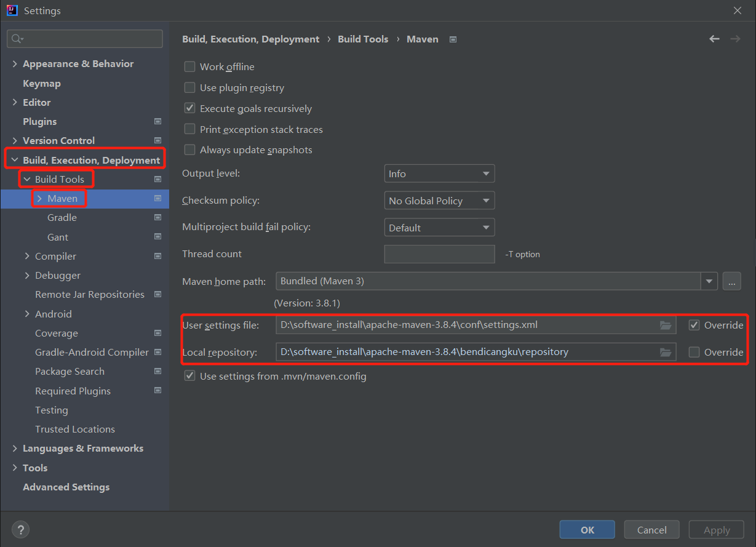Select Gradle in the settings tree
Image resolution: width=756 pixels, height=547 pixels.
coord(62,218)
